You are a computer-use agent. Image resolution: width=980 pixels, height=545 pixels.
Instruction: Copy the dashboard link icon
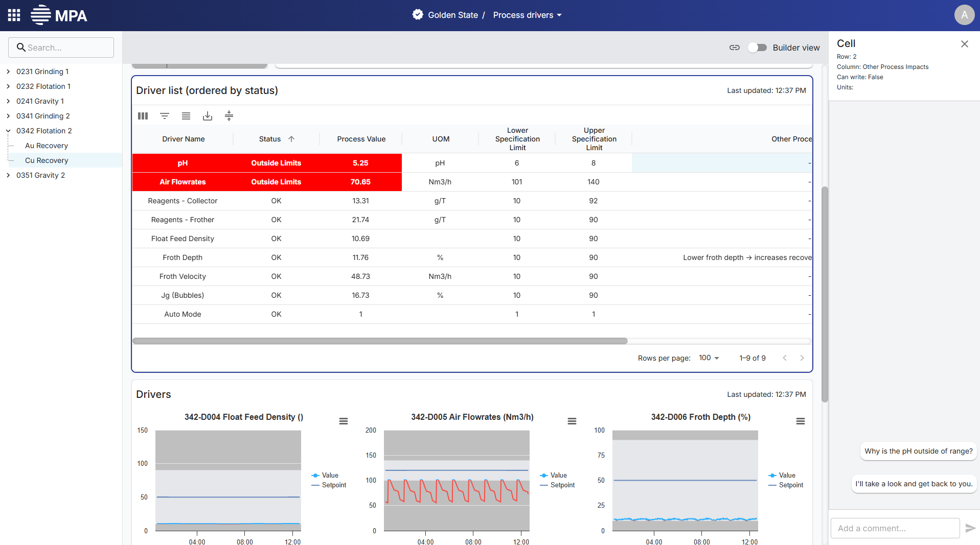coord(735,48)
